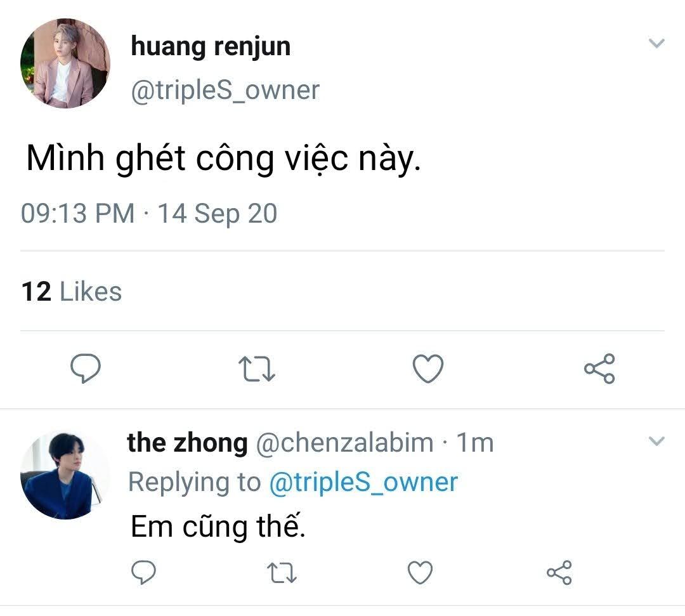Click the @tripleS_owner mention link in reply
The width and height of the screenshot is (685, 616).
pyautogui.click(x=363, y=482)
